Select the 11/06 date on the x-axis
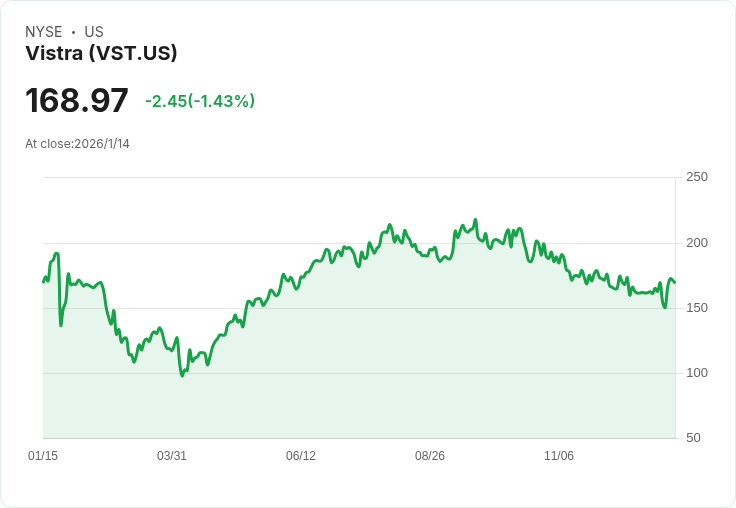The width and height of the screenshot is (736, 508). tap(559, 456)
